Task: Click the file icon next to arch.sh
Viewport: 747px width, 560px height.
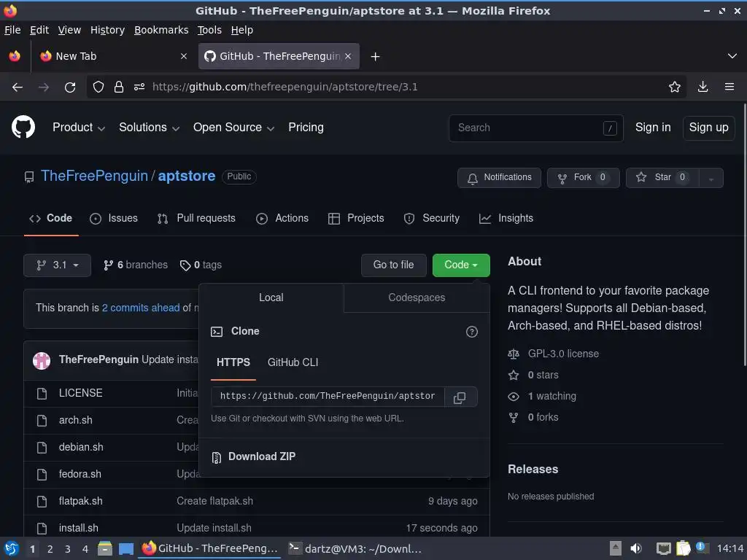Action: [x=42, y=421]
